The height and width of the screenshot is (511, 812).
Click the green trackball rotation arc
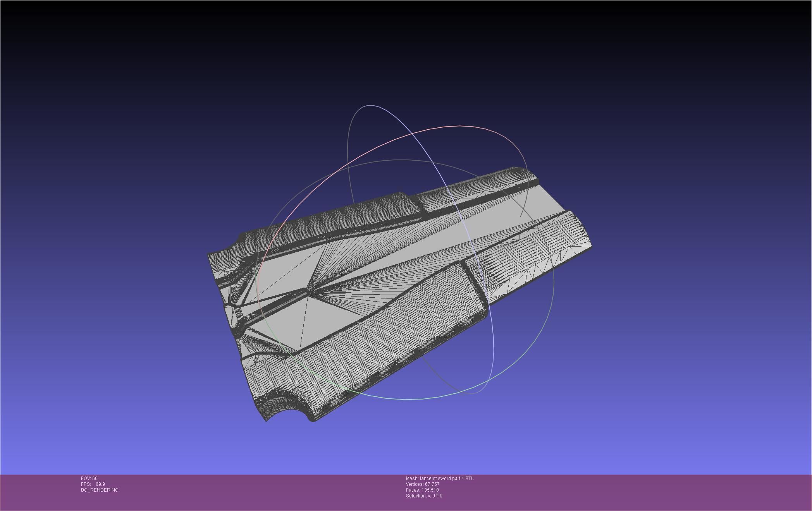(x=407, y=399)
